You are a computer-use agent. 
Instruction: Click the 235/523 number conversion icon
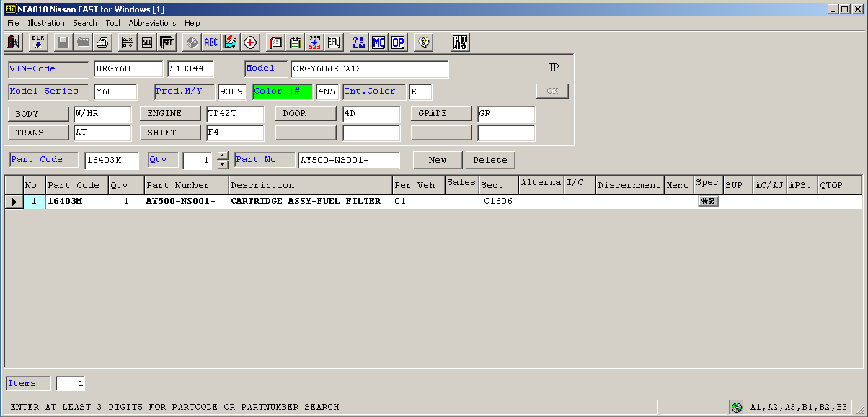[x=314, y=42]
